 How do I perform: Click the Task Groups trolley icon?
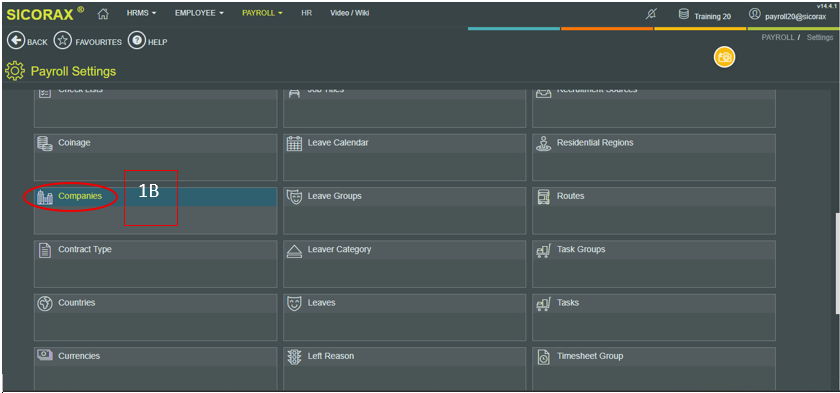pyautogui.click(x=544, y=250)
